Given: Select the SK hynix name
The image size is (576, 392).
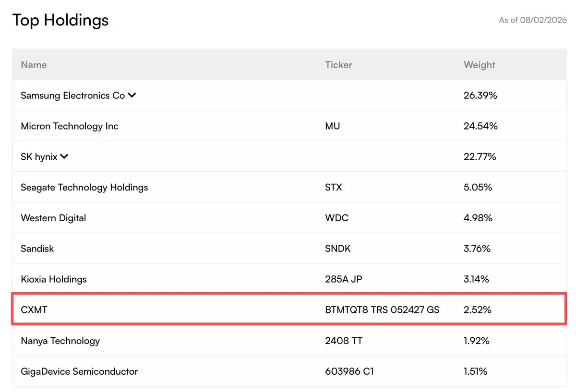Looking at the screenshot, I should [x=39, y=157].
